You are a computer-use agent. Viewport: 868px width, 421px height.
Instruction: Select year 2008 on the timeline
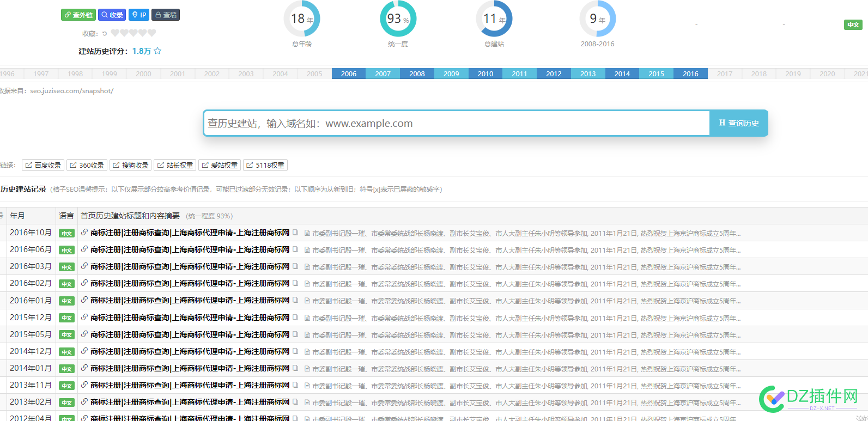pos(417,74)
